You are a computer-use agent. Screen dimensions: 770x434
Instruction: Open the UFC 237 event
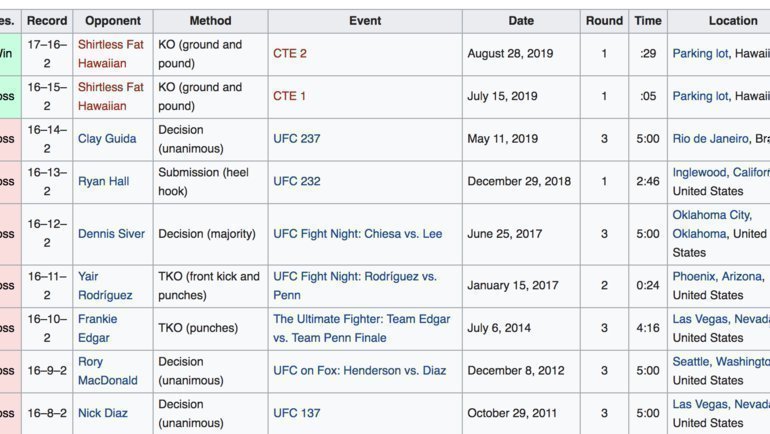click(297, 139)
